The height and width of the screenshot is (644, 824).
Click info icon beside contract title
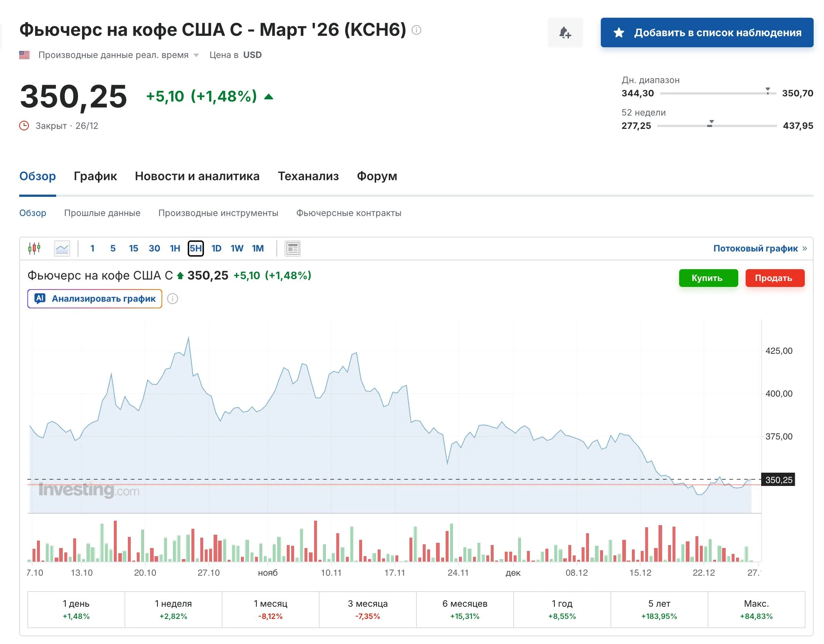[416, 30]
